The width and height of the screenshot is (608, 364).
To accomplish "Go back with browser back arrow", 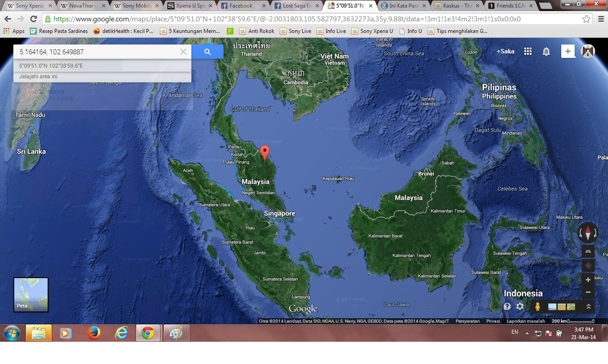I will point(8,19).
